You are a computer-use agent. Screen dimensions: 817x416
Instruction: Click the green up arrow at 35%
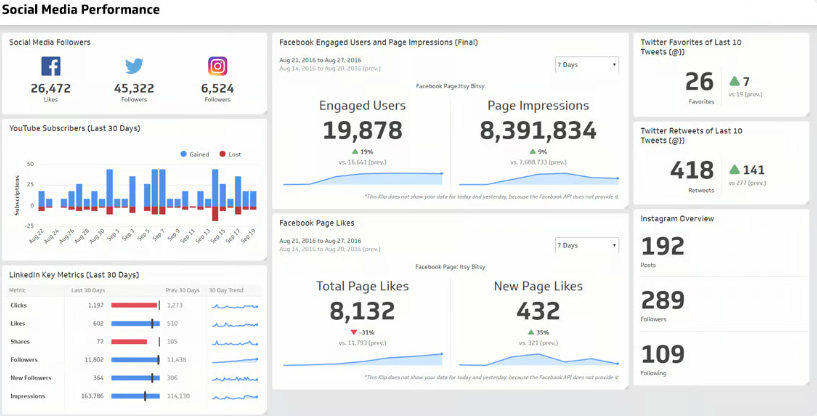click(x=531, y=332)
